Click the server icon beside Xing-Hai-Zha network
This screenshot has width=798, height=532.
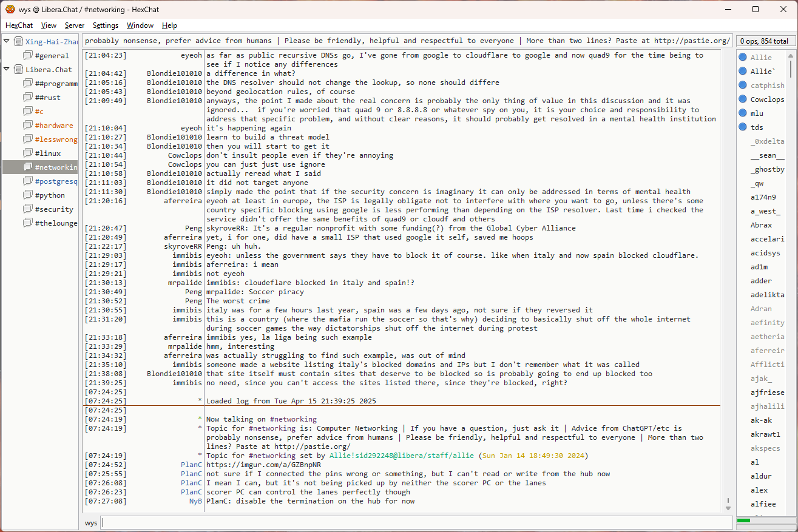pyautogui.click(x=18, y=41)
